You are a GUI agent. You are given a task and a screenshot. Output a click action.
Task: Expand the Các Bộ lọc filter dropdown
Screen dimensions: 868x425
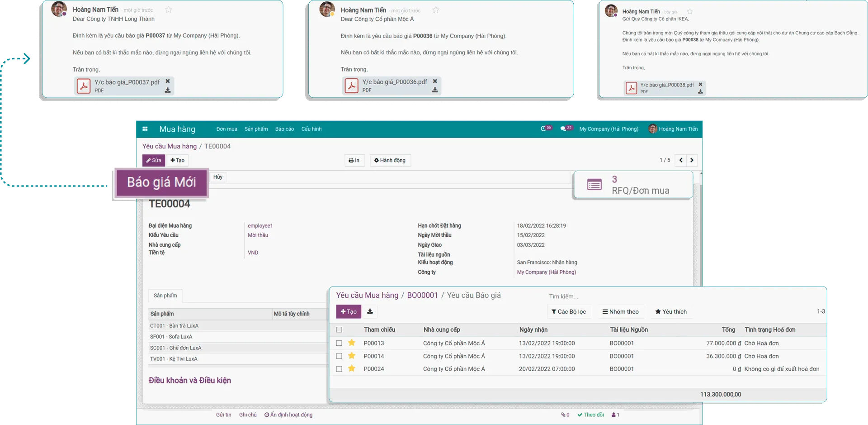click(x=569, y=312)
